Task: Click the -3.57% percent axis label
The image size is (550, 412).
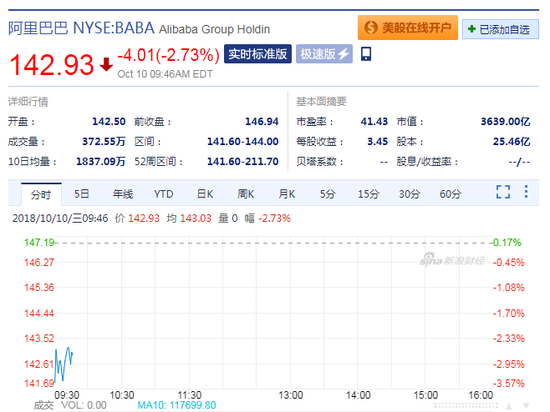Action: [509, 383]
